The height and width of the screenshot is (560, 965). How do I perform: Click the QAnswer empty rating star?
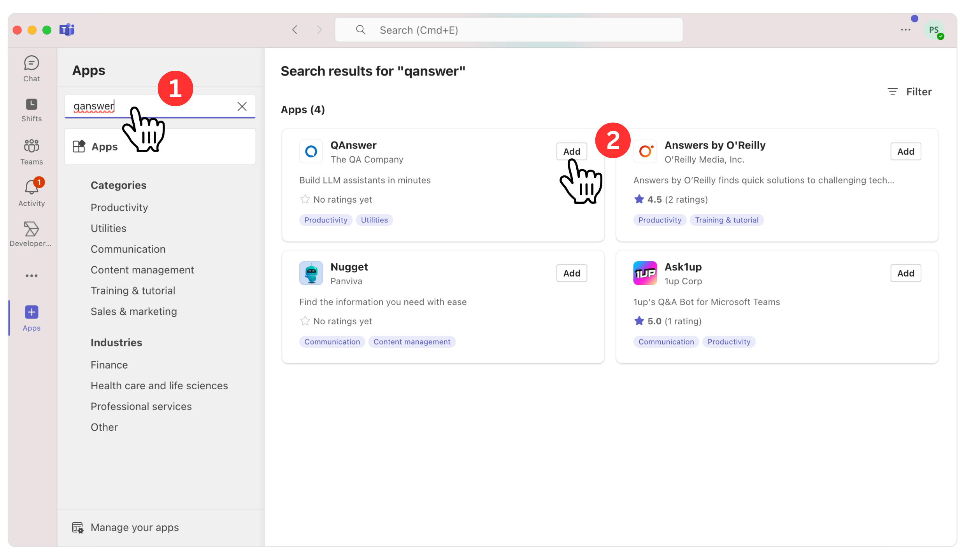coord(305,199)
